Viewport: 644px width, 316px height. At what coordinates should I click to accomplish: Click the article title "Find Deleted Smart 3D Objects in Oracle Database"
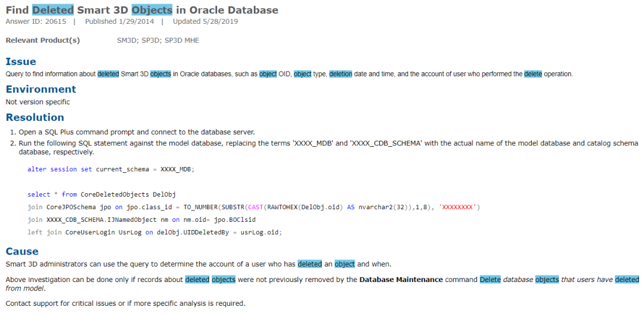(142, 10)
